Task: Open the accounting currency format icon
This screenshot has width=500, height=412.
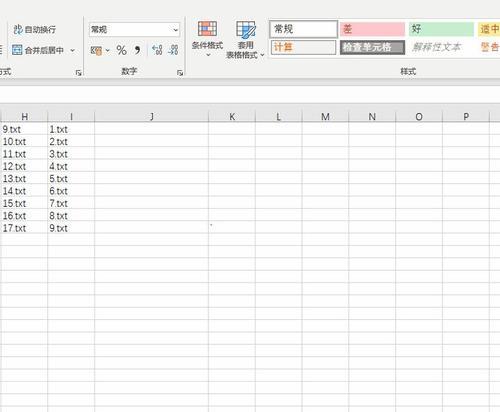Action: pyautogui.click(x=96, y=51)
